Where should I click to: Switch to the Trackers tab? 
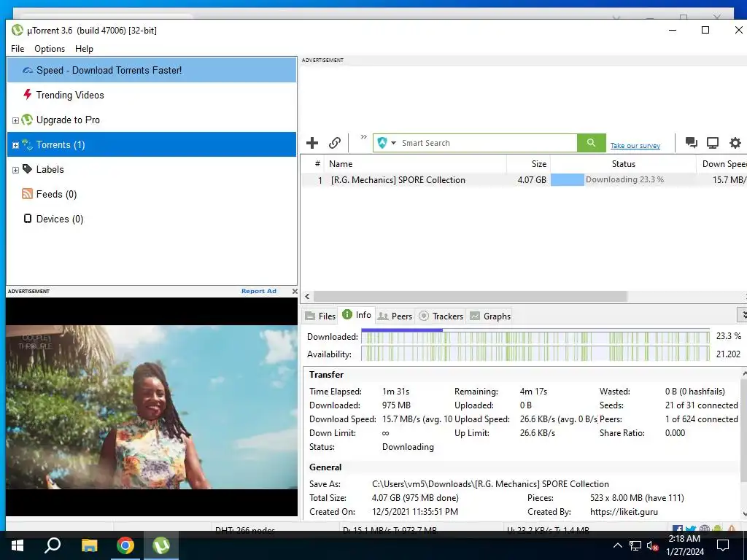pyautogui.click(x=441, y=316)
